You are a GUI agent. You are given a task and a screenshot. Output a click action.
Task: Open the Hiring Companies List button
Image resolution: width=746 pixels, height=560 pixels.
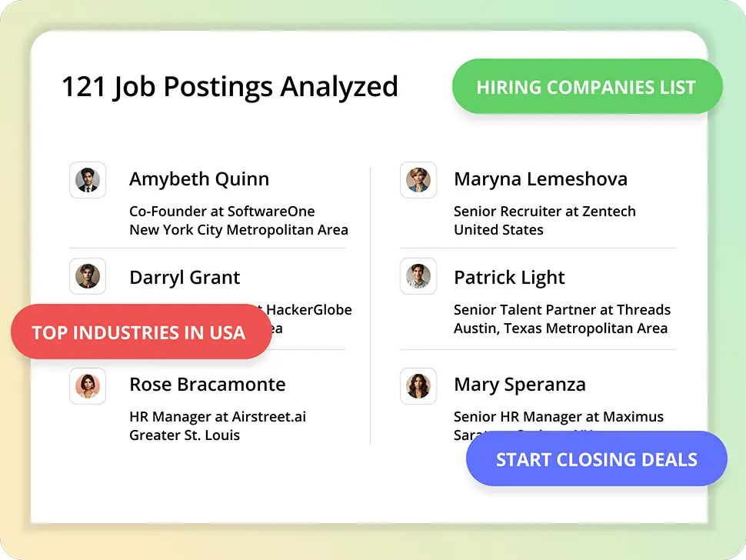(586, 87)
